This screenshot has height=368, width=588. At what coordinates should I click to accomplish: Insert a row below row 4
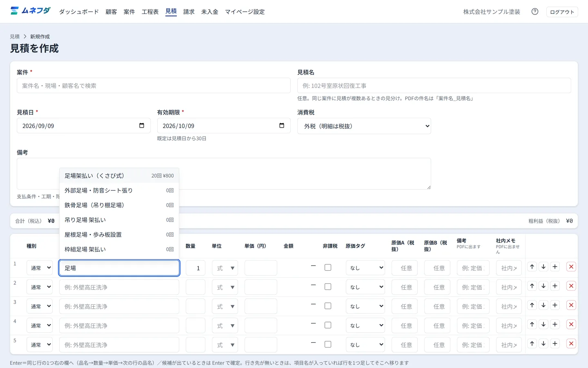[555, 324]
